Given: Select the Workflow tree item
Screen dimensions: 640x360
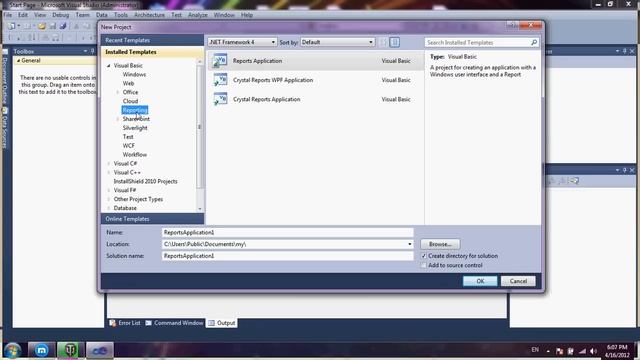Looking at the screenshot, I should coord(135,155).
